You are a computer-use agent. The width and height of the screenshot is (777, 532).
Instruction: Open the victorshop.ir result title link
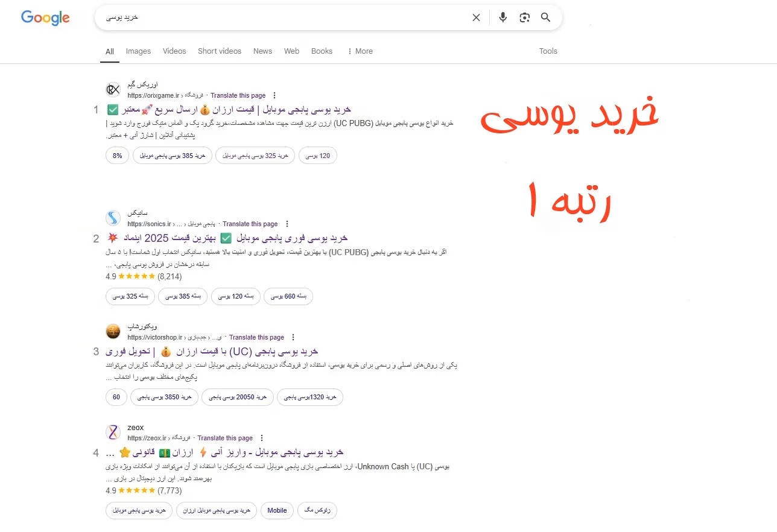[x=212, y=351]
